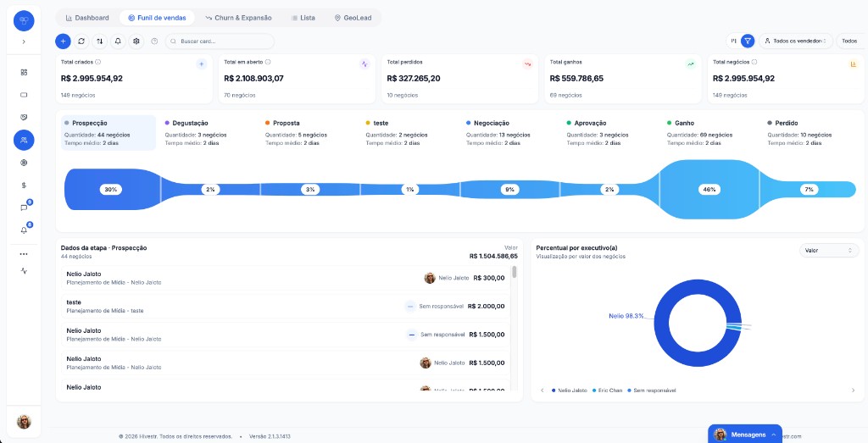Screen dimensions: 868x443
Task: Open the Todos dropdown at far right
Action: click(851, 41)
